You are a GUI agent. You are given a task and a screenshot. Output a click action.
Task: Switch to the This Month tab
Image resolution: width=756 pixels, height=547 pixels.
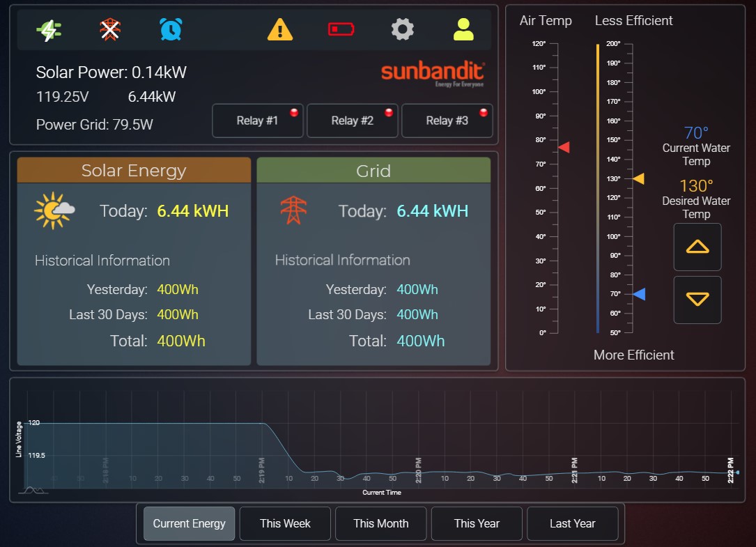pyautogui.click(x=381, y=523)
